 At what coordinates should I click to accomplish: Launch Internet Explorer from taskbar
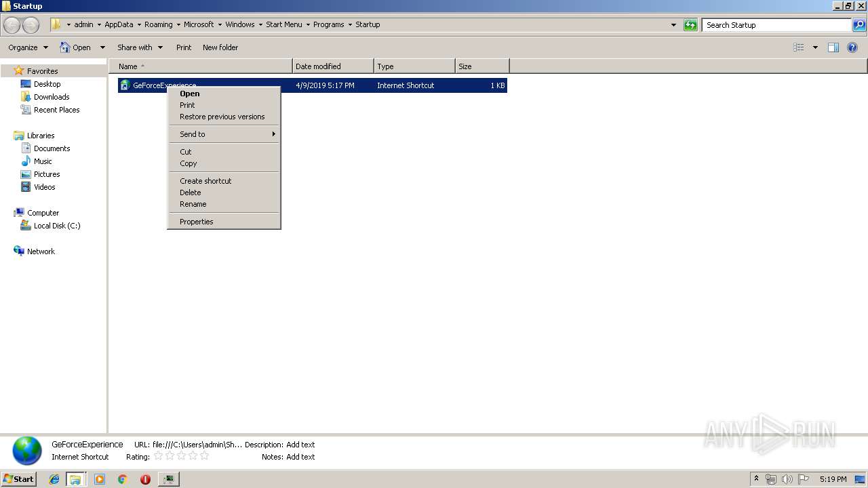click(x=54, y=479)
